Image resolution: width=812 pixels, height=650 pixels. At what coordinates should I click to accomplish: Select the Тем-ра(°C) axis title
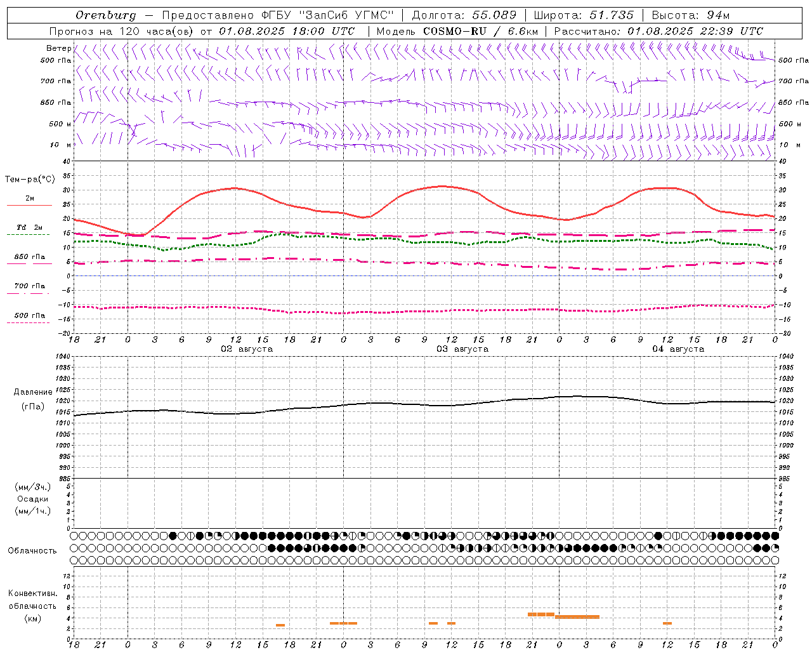(30, 180)
